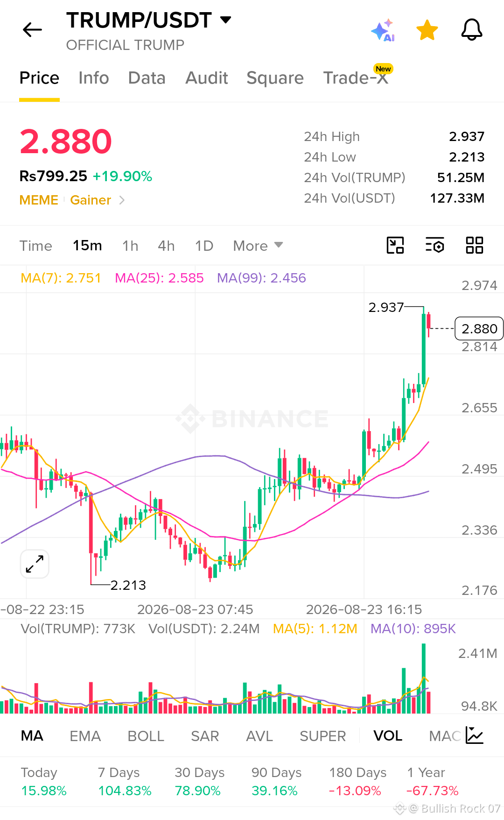Enable the AVL indicator

coord(259,736)
